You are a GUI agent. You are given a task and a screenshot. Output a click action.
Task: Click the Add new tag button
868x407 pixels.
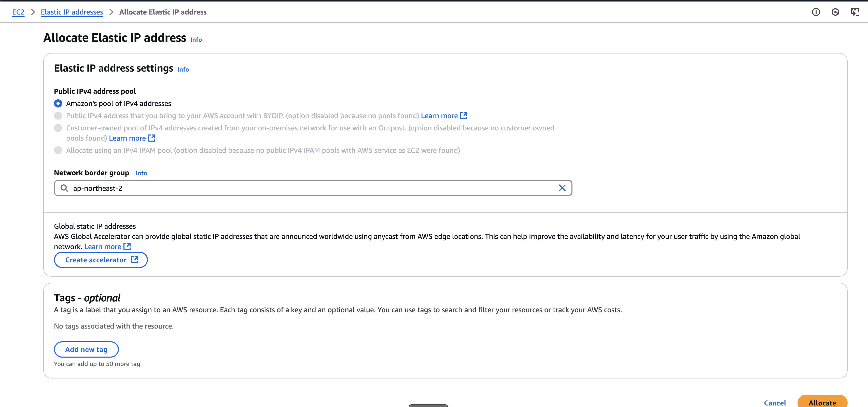point(86,349)
